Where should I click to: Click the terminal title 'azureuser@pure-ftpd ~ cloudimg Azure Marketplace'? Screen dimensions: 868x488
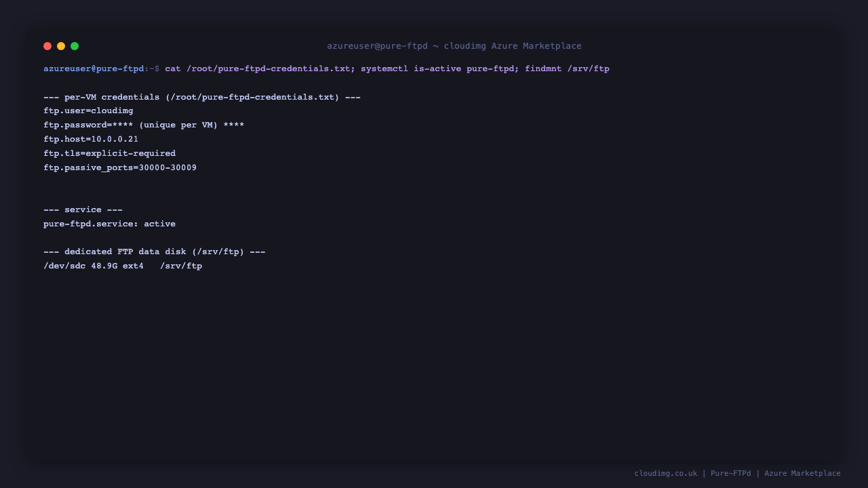(454, 46)
